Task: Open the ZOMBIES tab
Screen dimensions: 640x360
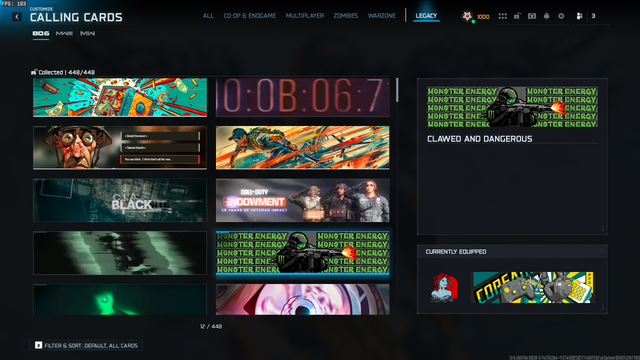Action: tap(346, 16)
